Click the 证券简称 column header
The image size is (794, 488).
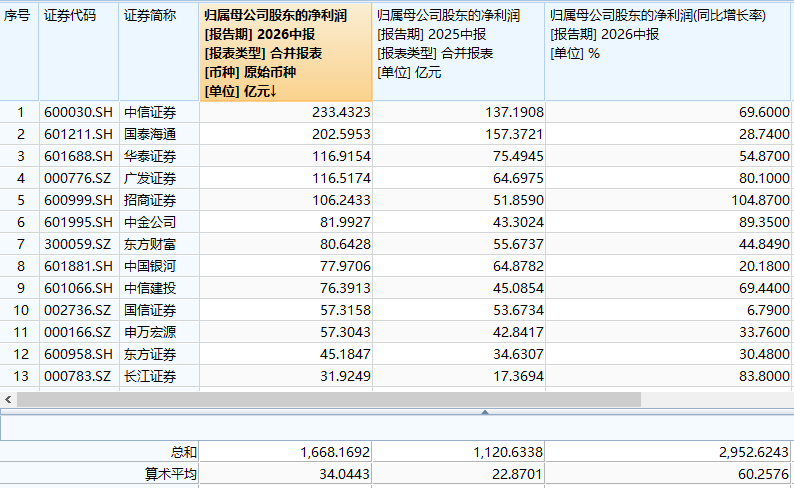coord(159,52)
